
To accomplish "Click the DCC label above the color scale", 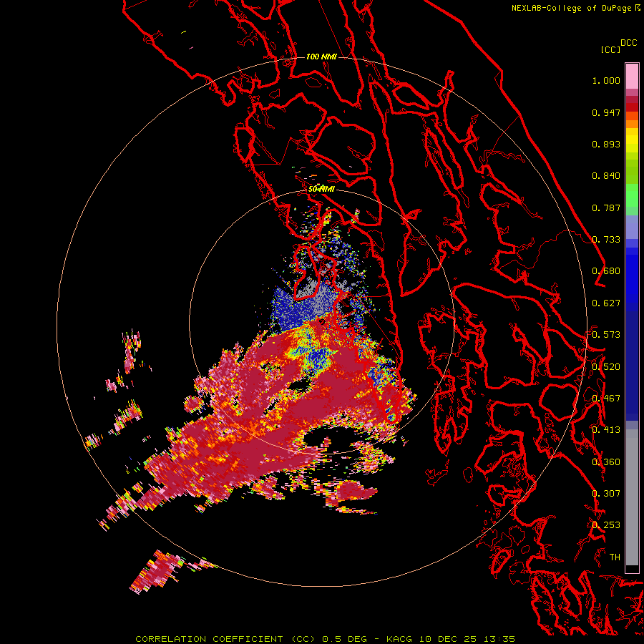I will [628, 43].
